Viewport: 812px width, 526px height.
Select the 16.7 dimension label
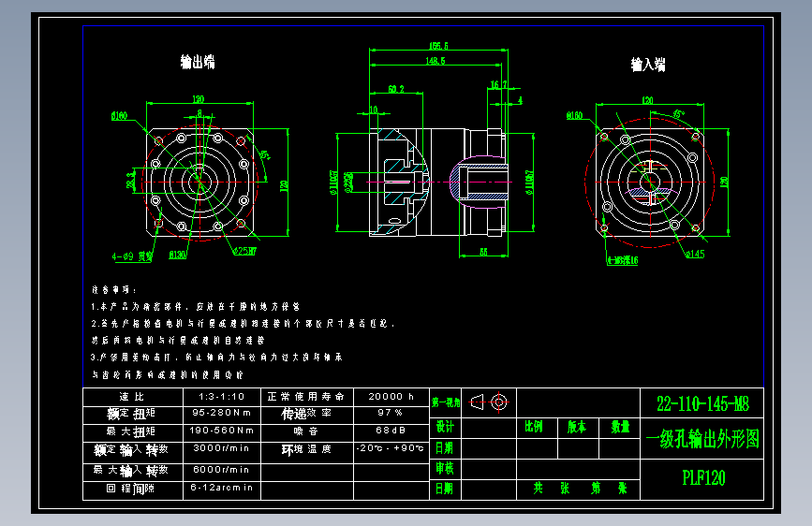tap(498, 84)
